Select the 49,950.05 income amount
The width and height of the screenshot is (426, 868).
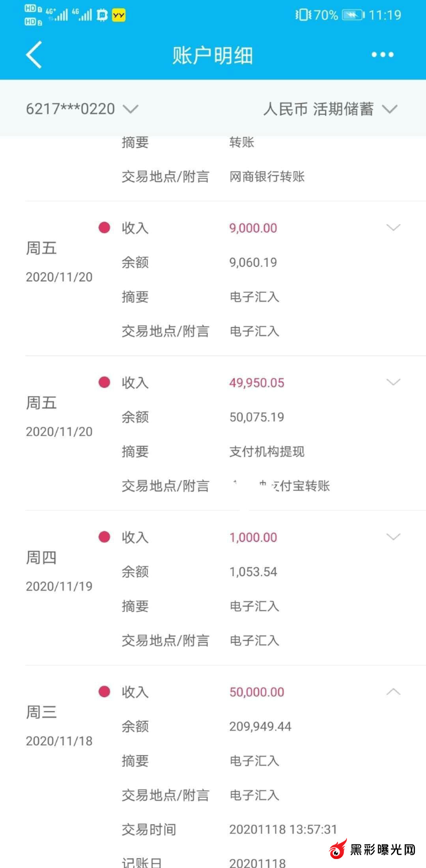[x=257, y=383]
